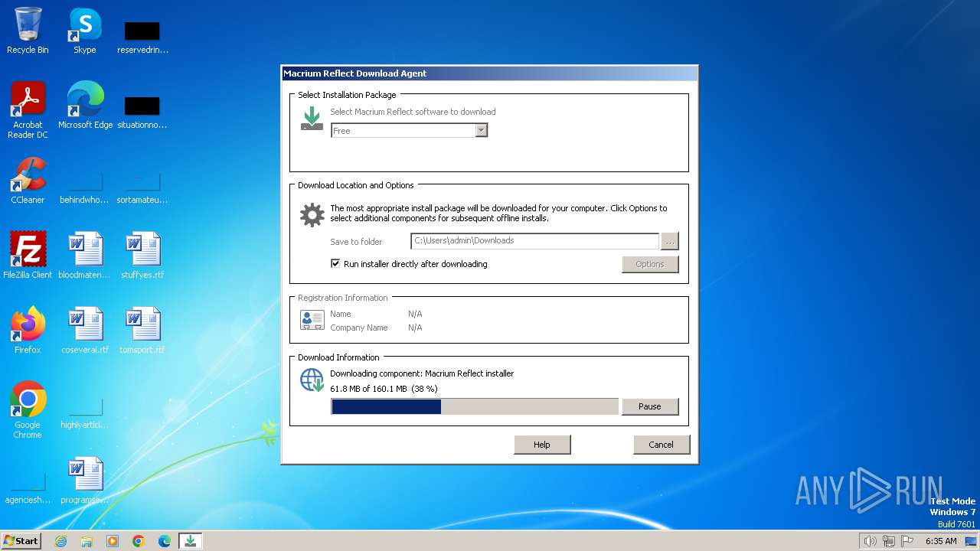
Task: Select the FileZilla Client shortcut
Action: [28, 256]
